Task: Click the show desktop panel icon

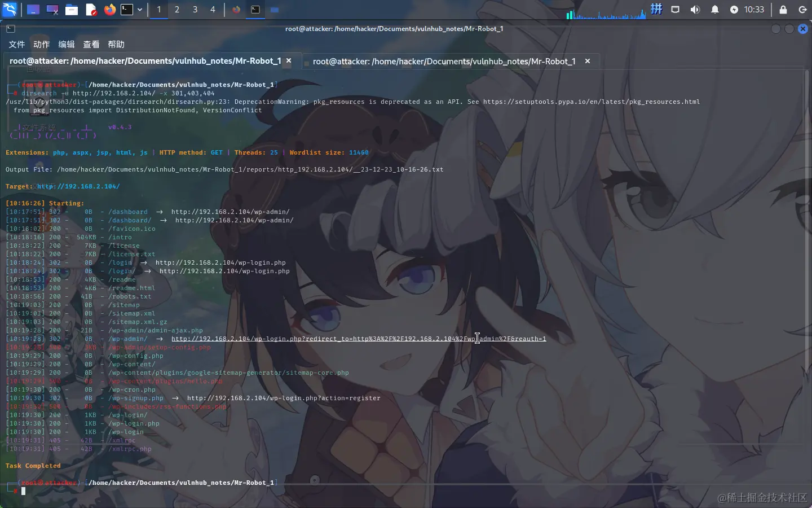Action: pos(33,10)
